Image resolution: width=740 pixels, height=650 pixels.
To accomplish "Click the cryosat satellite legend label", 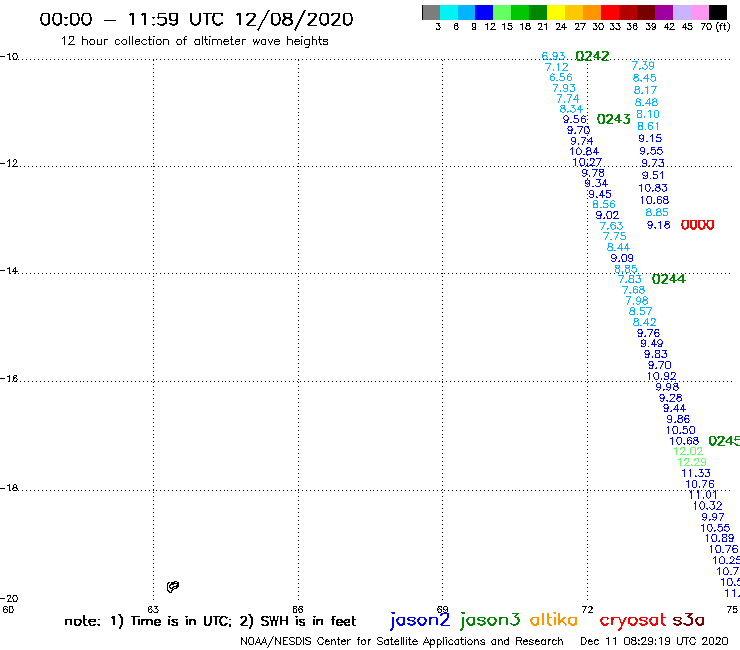I will pos(633,621).
